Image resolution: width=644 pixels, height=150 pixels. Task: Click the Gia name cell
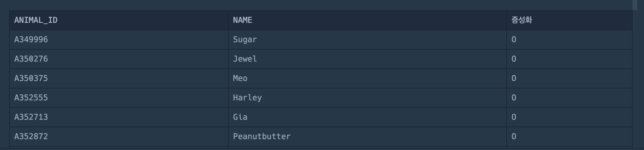point(367,117)
